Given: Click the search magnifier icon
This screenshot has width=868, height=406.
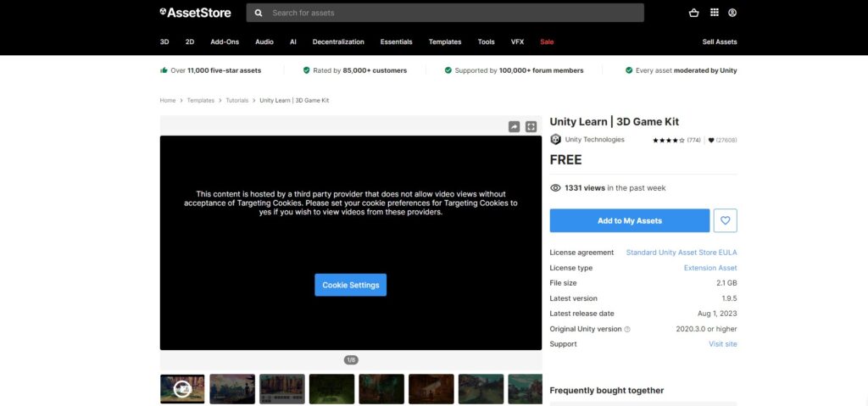Looking at the screenshot, I should click(259, 13).
